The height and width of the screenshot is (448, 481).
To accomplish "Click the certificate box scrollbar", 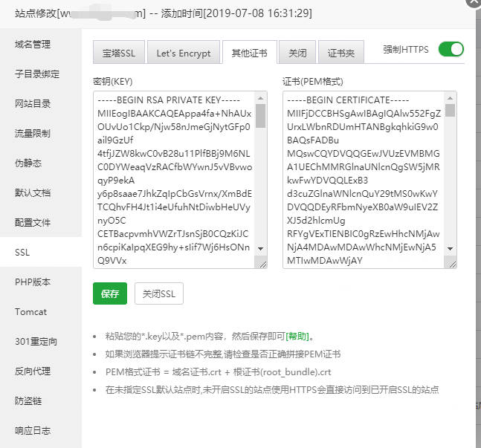I will point(451,178).
